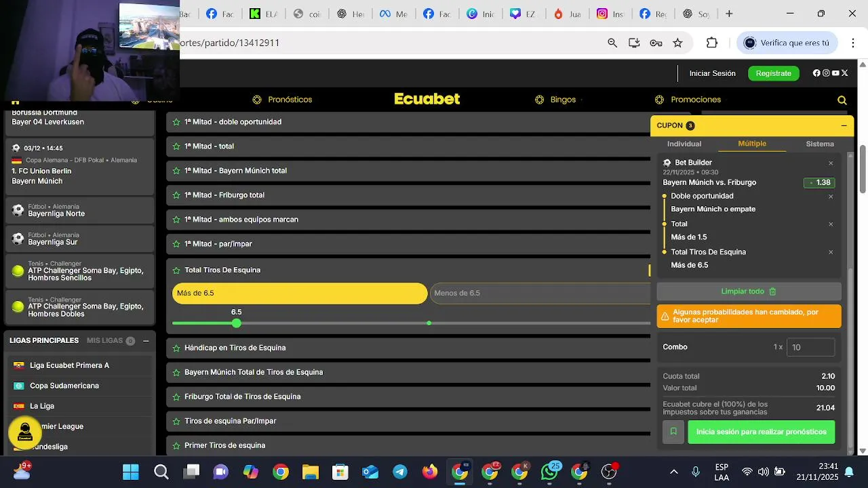
Task: Remove Total Más de 1.5 selection
Action: [x=831, y=224]
